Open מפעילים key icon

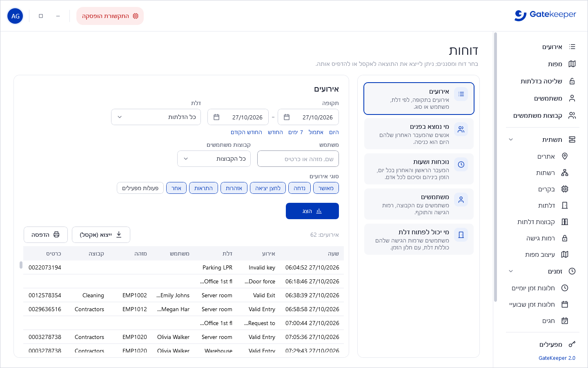(x=572, y=344)
